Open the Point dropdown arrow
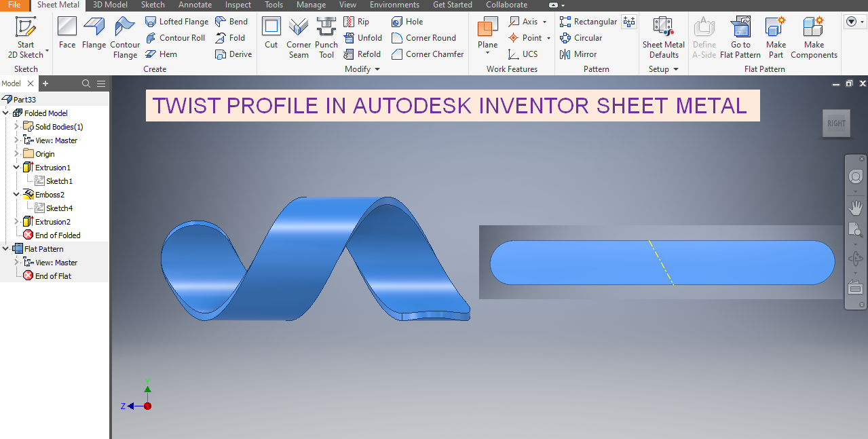 click(x=548, y=38)
